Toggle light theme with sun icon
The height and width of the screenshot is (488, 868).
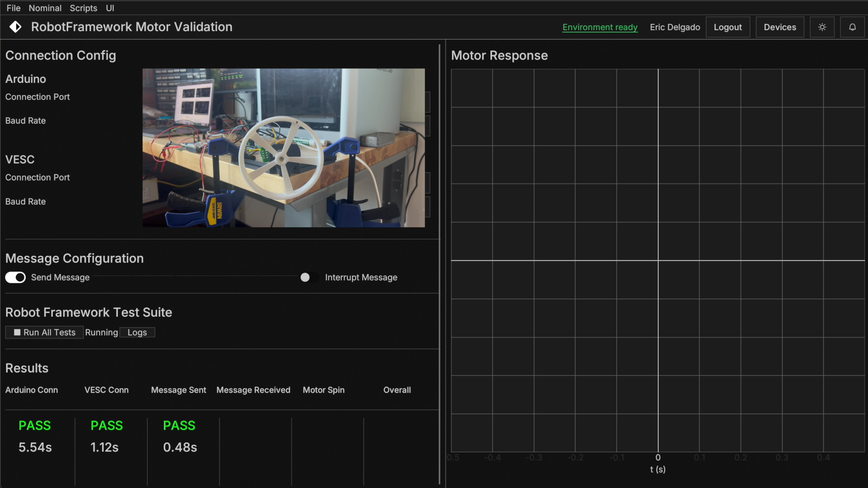pos(822,27)
